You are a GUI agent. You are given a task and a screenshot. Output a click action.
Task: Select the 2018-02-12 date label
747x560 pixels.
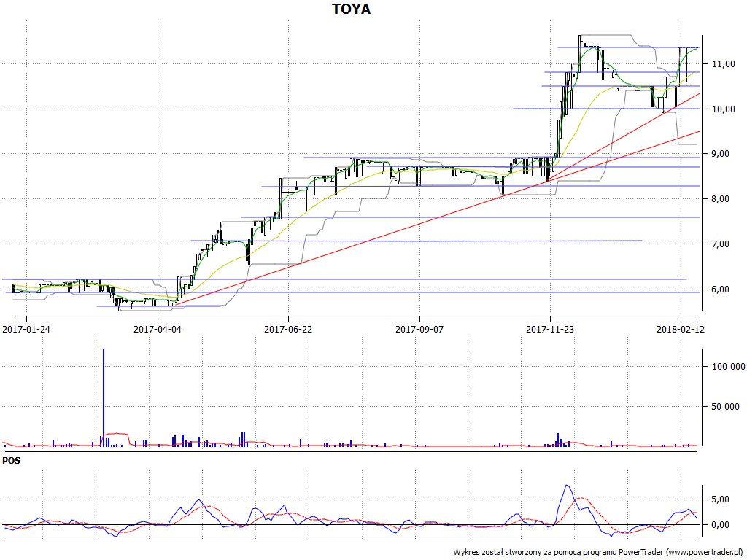pos(681,329)
